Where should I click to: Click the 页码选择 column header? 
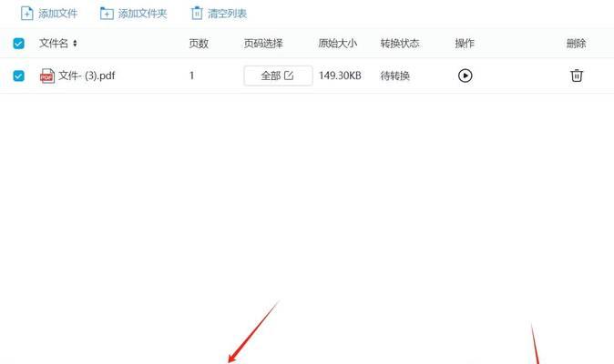coord(263,43)
